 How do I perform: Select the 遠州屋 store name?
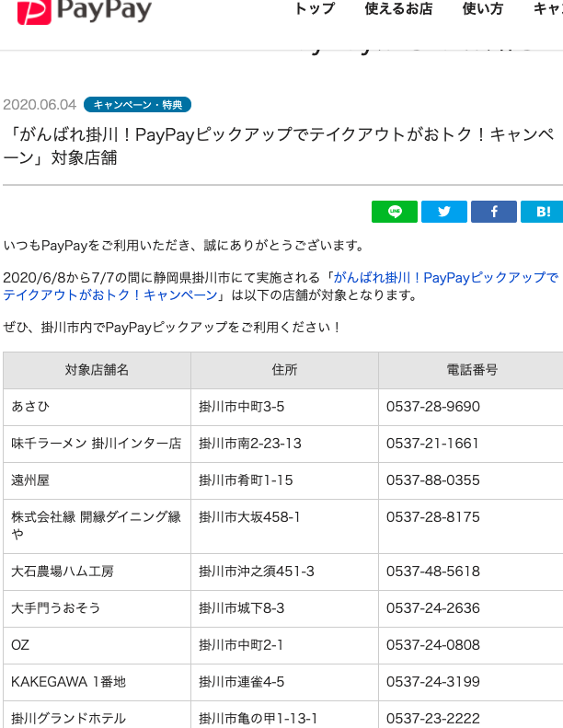(x=30, y=480)
